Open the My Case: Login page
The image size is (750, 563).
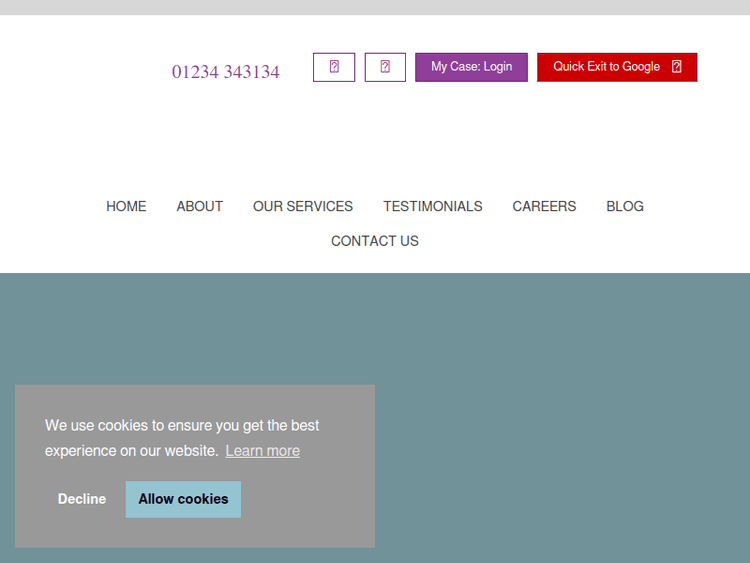pos(471,67)
